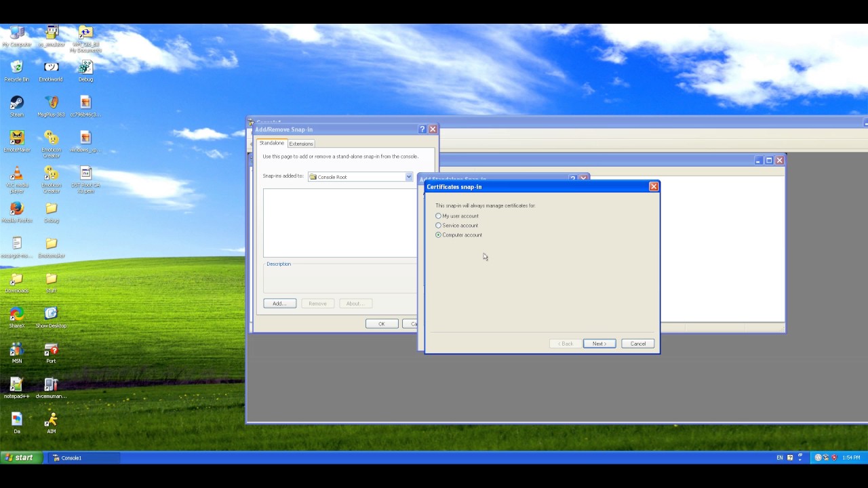The width and height of the screenshot is (868, 488).
Task: Launch AIM from the desktop
Action: coord(51,424)
